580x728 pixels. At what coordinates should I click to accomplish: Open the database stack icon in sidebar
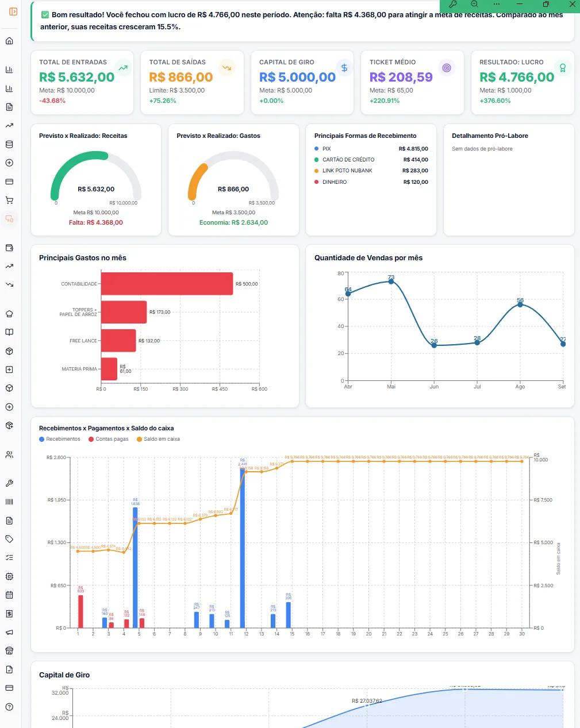9,144
